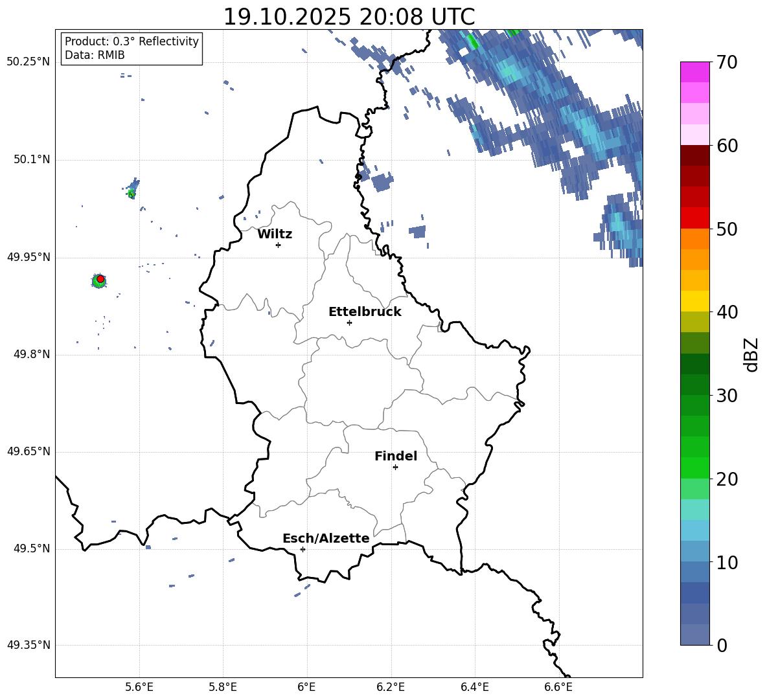
Task: Click the Wiltz station cross marker
Action: tap(279, 245)
